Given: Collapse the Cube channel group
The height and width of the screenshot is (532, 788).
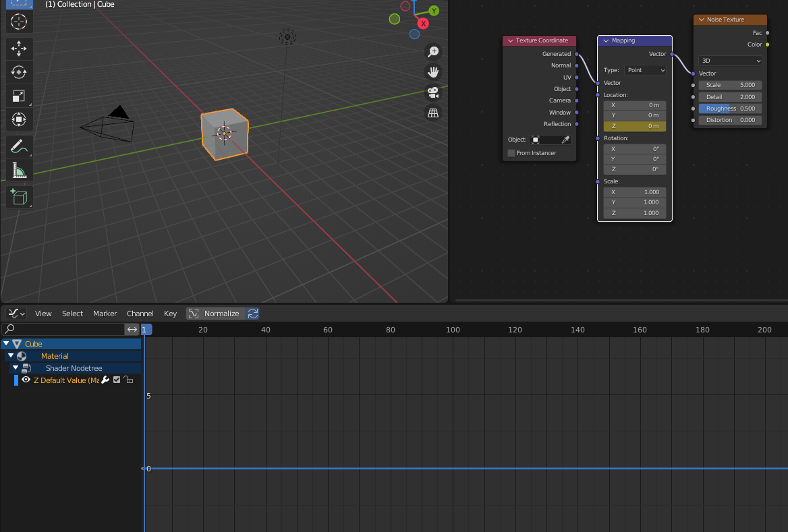Looking at the screenshot, I should click(6, 344).
